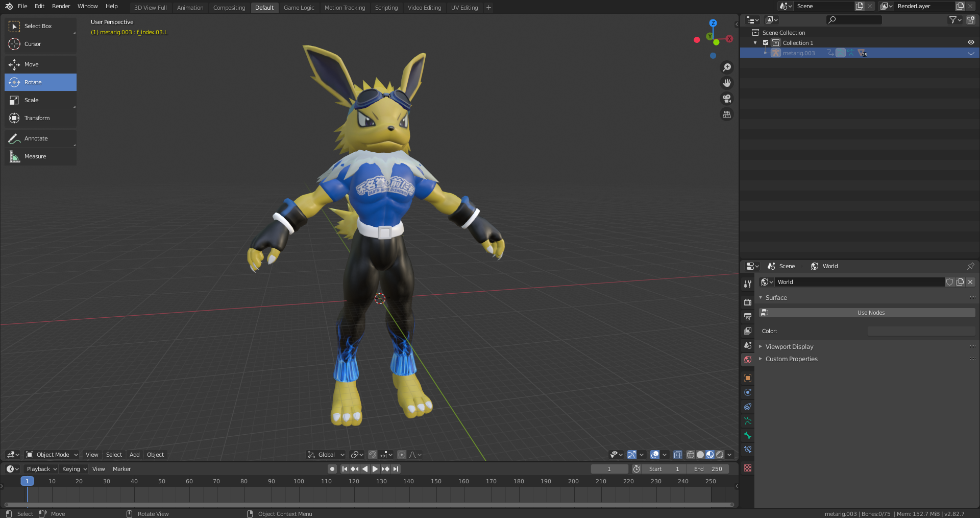The width and height of the screenshot is (980, 518).
Task: Click the auto keying record button
Action: click(x=332, y=469)
